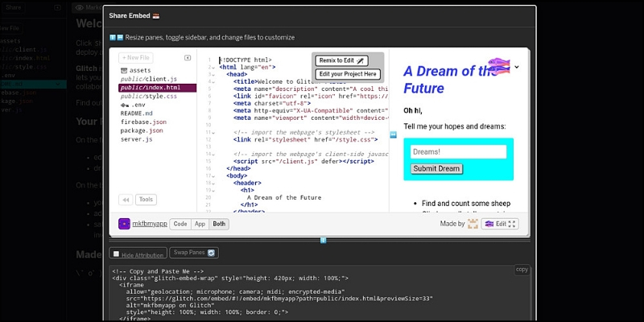Collapse the h1 tag fold at line 19
Viewport: 644px width, 322px height.
(213, 190)
